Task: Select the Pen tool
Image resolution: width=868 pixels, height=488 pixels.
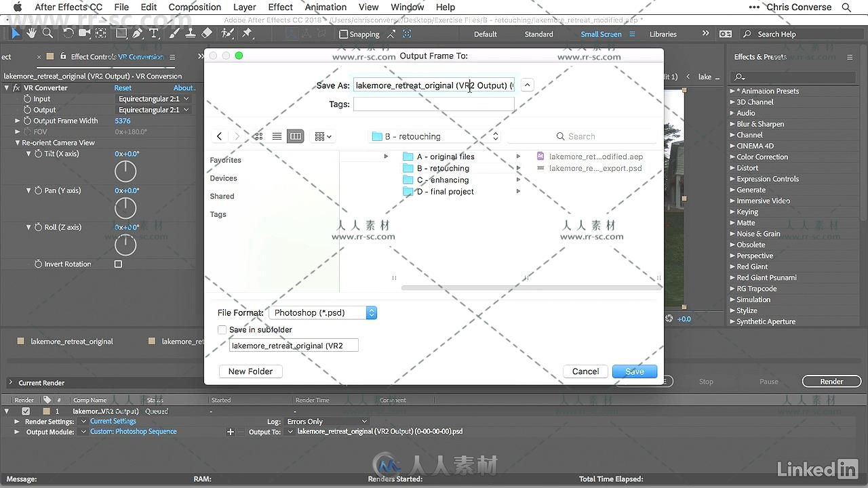Action: pyautogui.click(x=138, y=33)
